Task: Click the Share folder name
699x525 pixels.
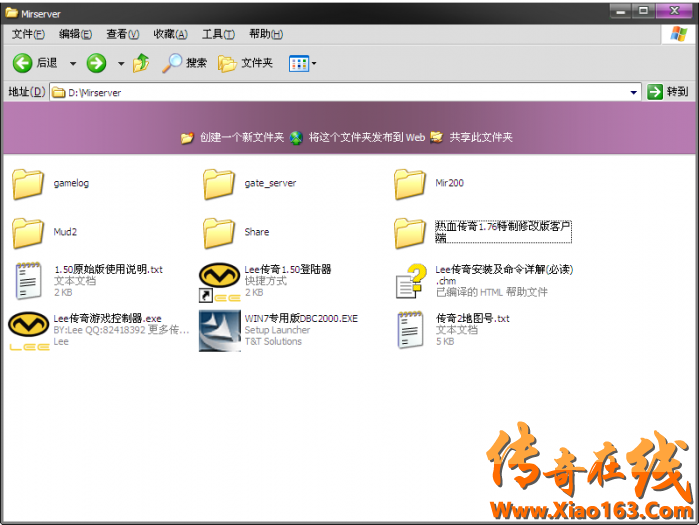Action: pos(257,232)
